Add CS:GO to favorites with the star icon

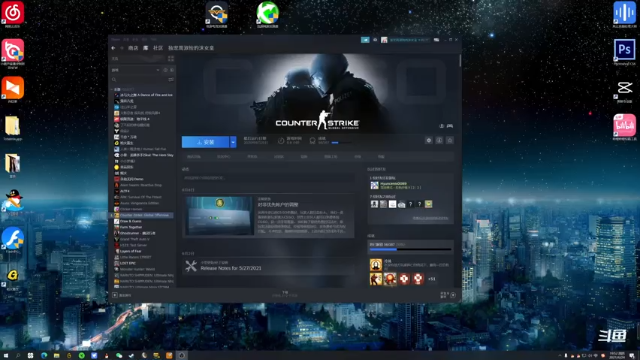tap(450, 140)
